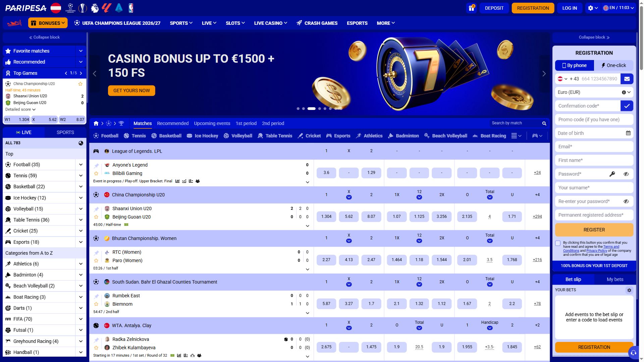Open the Aviator plane game icon

[x=14, y=23]
